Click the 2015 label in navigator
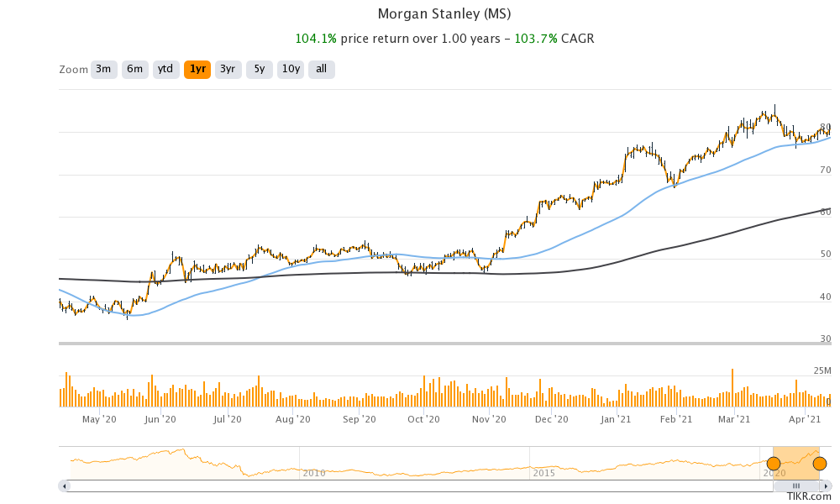840x504 pixels. (543, 473)
